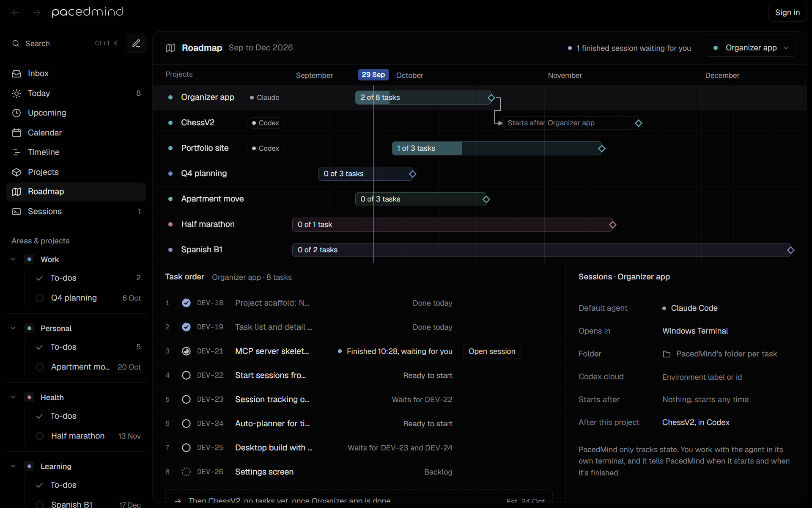This screenshot has height=508, width=812.
Task: Click folder icon beside PacedMind's folder per task
Action: point(667,354)
